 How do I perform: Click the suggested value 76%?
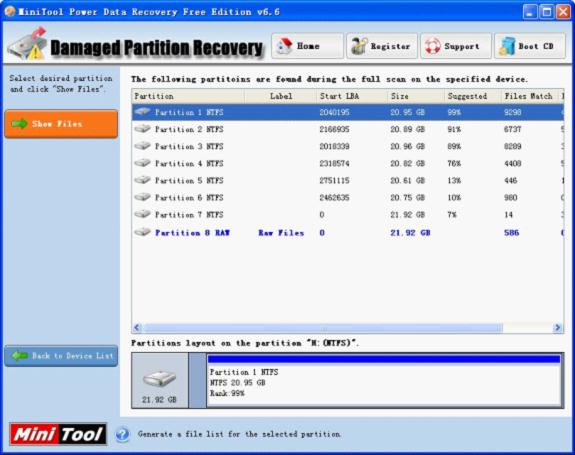coord(454,163)
